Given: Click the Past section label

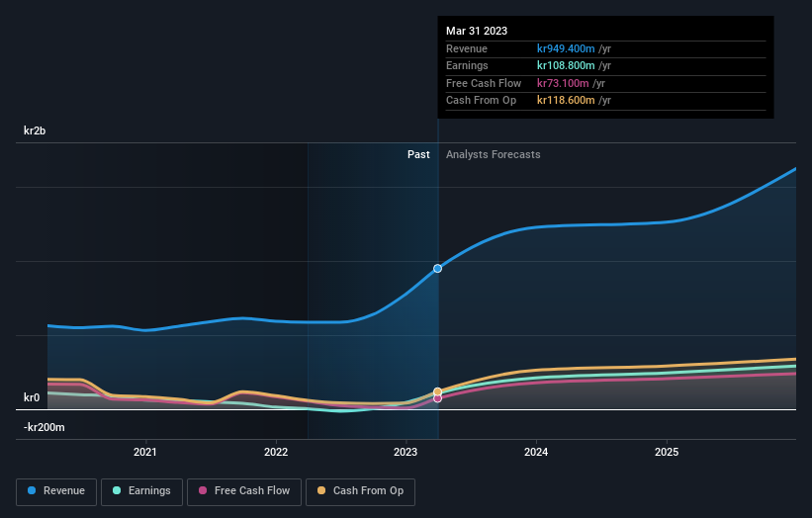Looking at the screenshot, I should click(x=418, y=155).
